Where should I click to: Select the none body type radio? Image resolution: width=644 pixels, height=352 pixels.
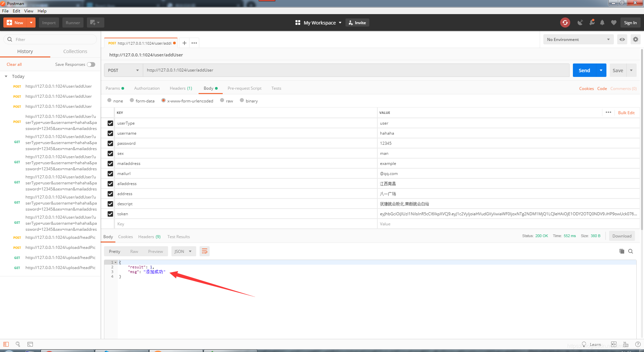(x=109, y=100)
